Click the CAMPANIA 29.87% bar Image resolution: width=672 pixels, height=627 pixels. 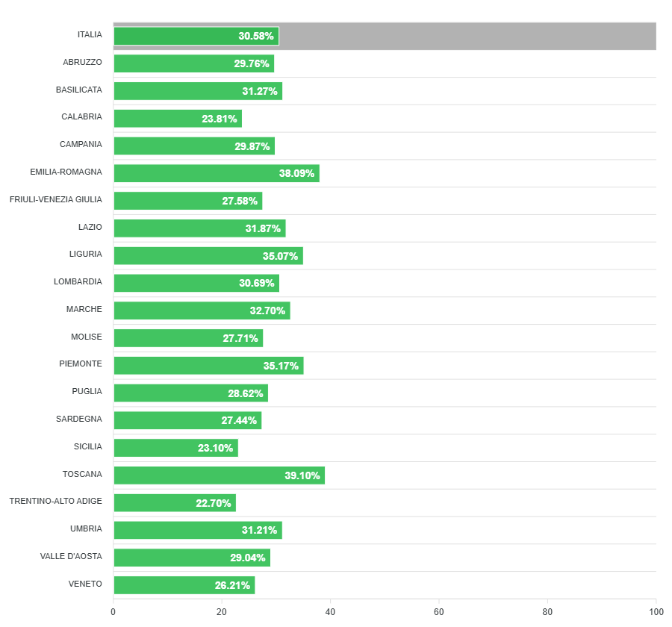coord(194,146)
